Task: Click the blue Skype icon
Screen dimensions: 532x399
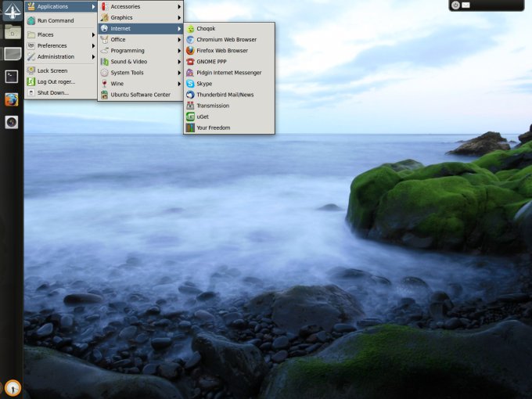Action: coord(190,84)
